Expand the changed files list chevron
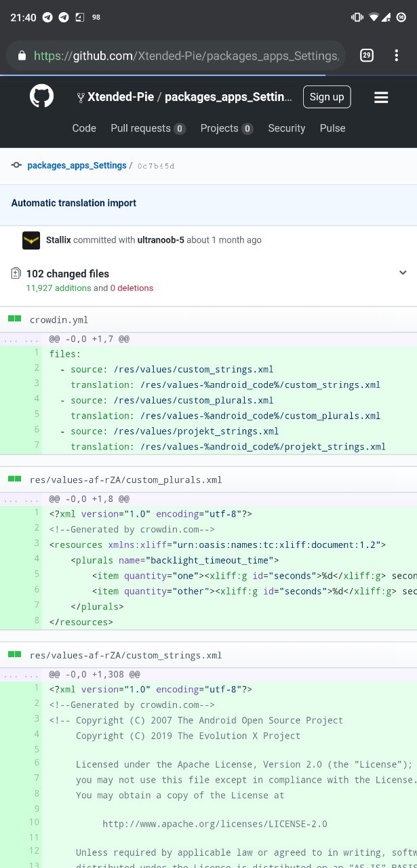The width and height of the screenshot is (417, 868). pyautogui.click(x=403, y=273)
